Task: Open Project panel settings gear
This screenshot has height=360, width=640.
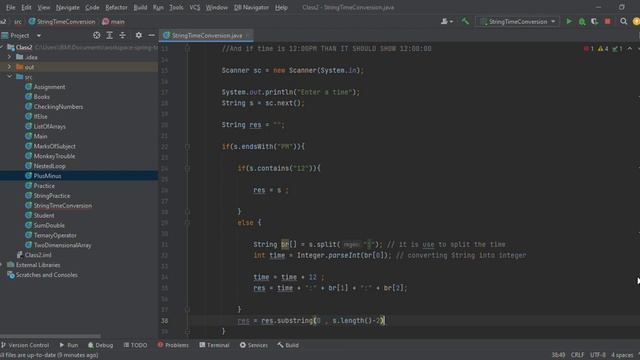Action: 139,36
